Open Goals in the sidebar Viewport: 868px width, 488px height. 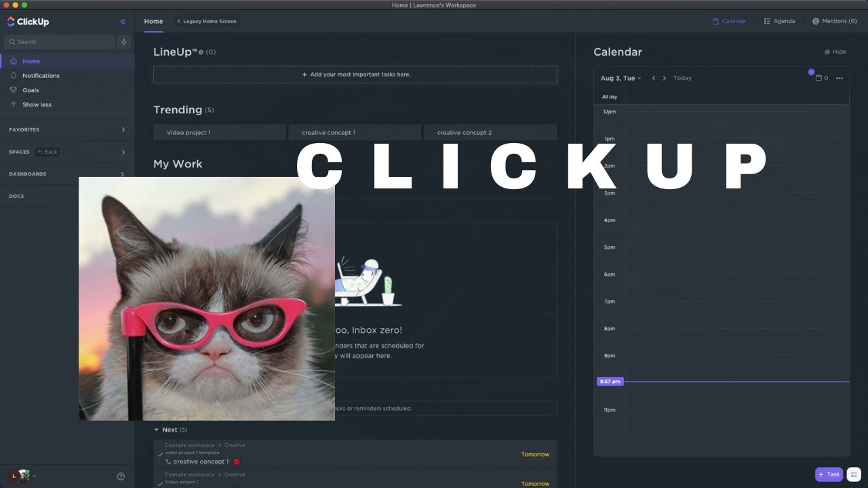[31, 90]
